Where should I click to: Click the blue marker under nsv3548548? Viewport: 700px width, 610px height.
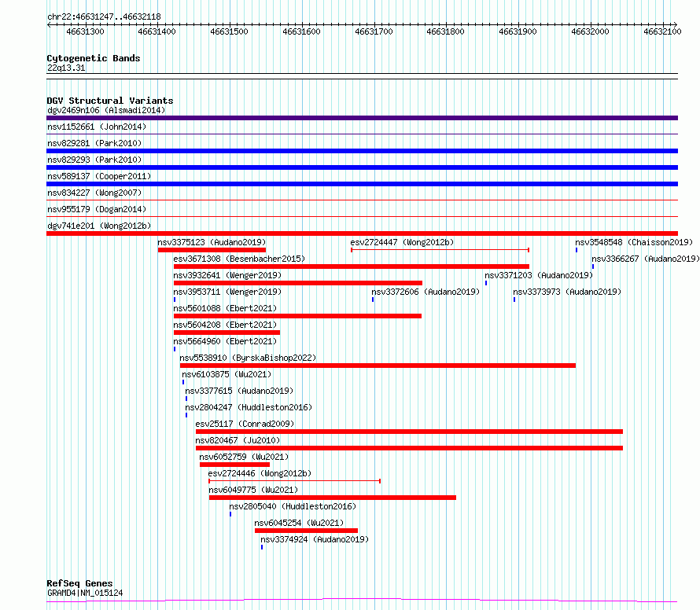pos(577,250)
